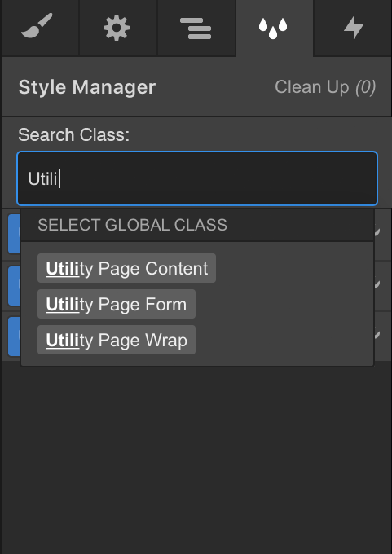Click the SELECT GLOBAL CLASS header

(132, 225)
